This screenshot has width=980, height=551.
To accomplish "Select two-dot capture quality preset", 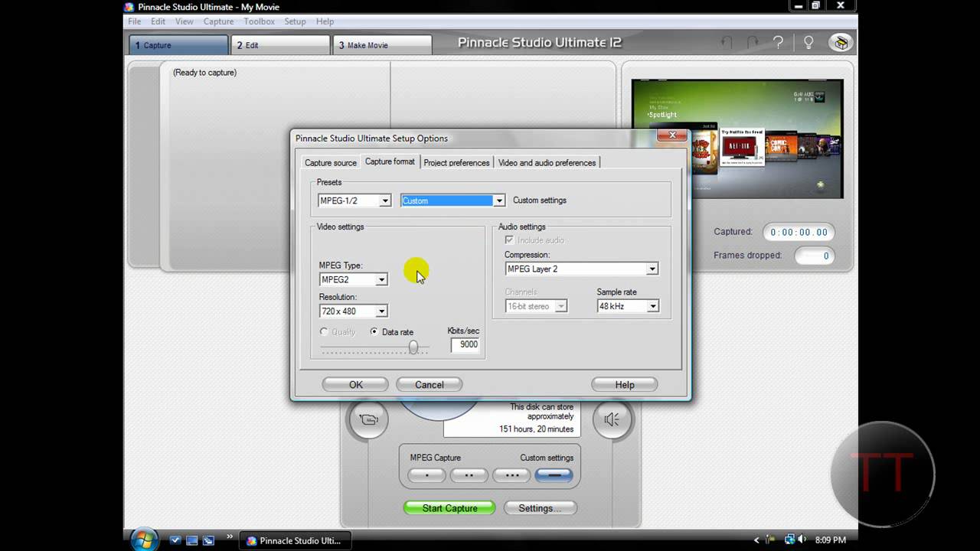I will [x=469, y=475].
